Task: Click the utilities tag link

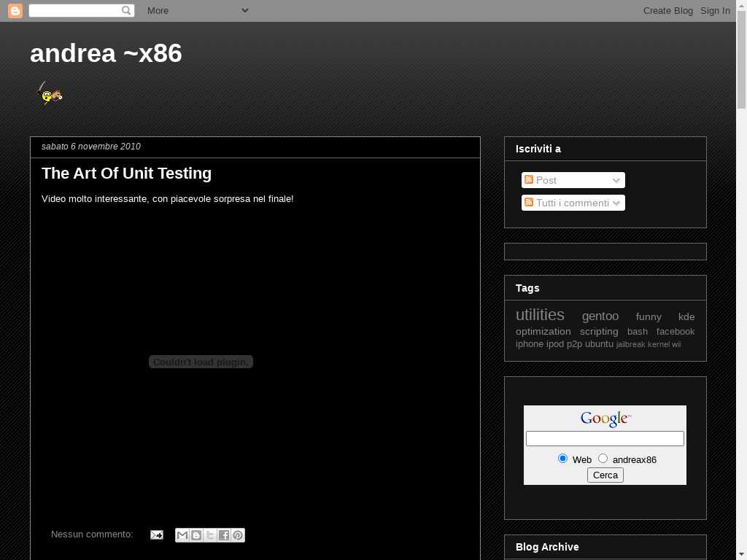Action: click(540, 315)
